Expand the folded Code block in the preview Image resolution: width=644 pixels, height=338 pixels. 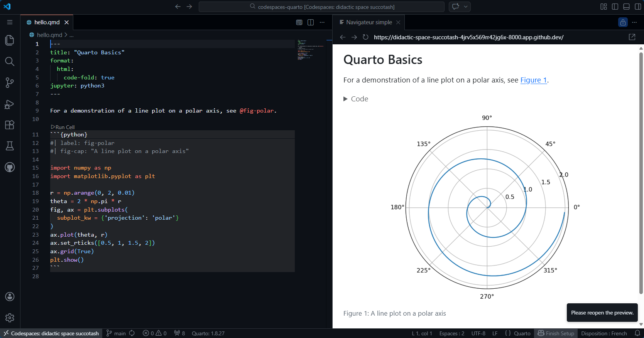356,99
